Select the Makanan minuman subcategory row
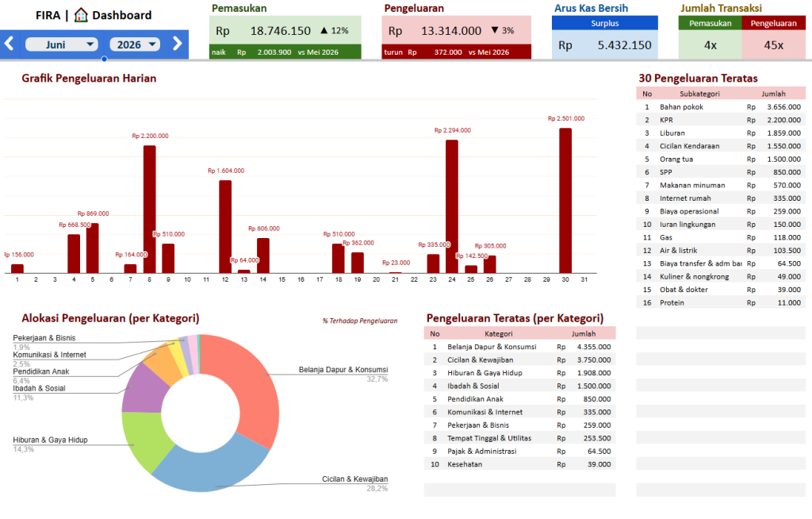 coord(721,185)
